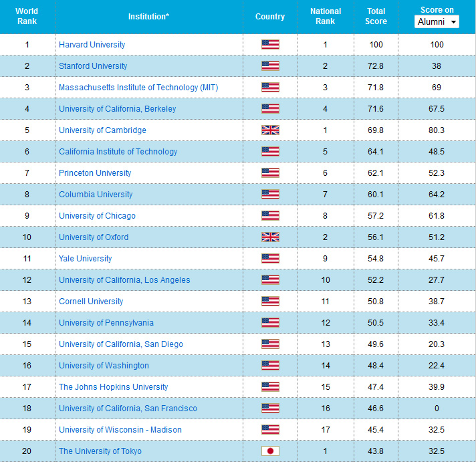
Task: Open Cornell University link
Action: (x=91, y=302)
